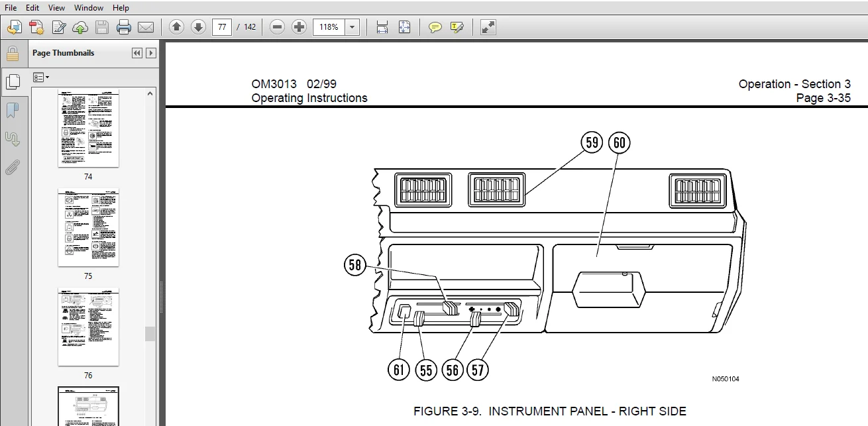
Task: Open the Bookmarks sidebar panel
Action: (12, 111)
